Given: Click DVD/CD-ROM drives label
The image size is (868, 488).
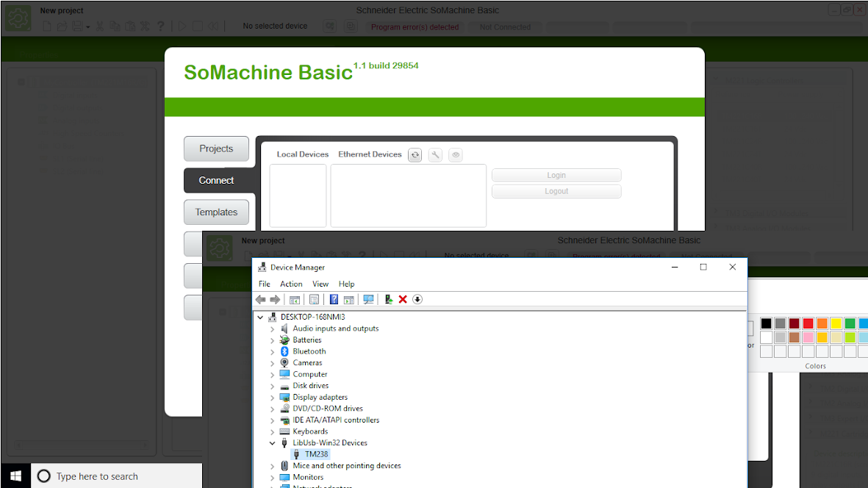Looking at the screenshot, I should (328, 409).
